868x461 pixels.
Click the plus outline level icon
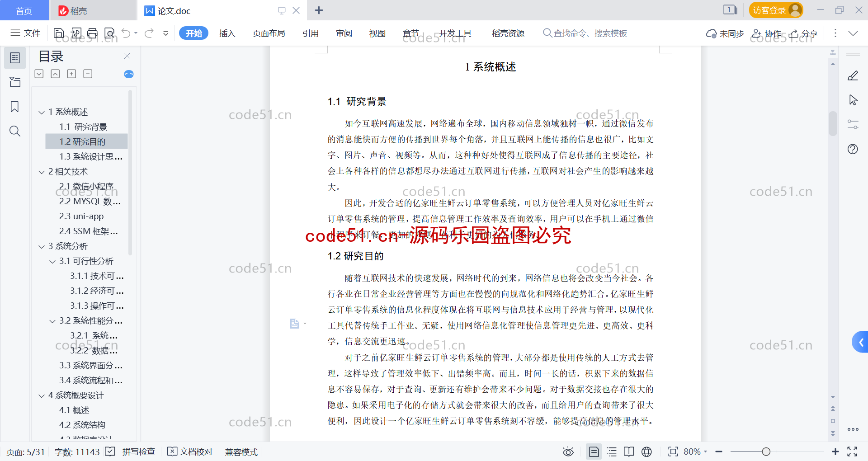(71, 74)
